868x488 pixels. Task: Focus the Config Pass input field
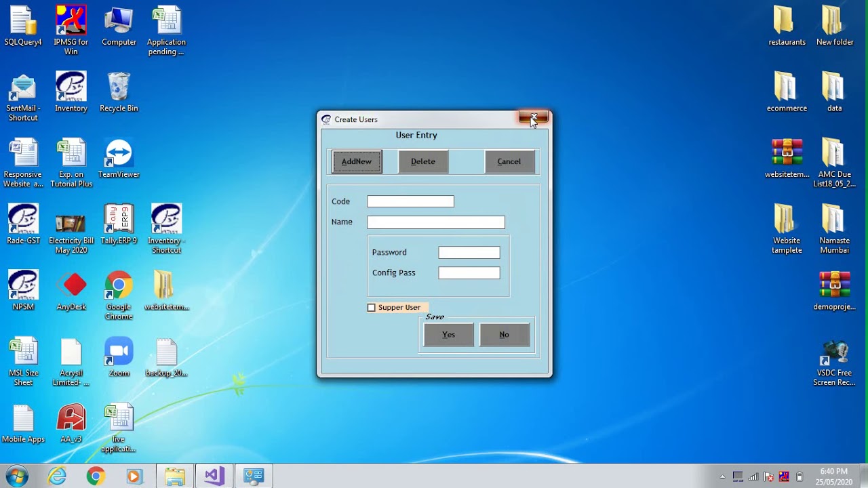469,272
